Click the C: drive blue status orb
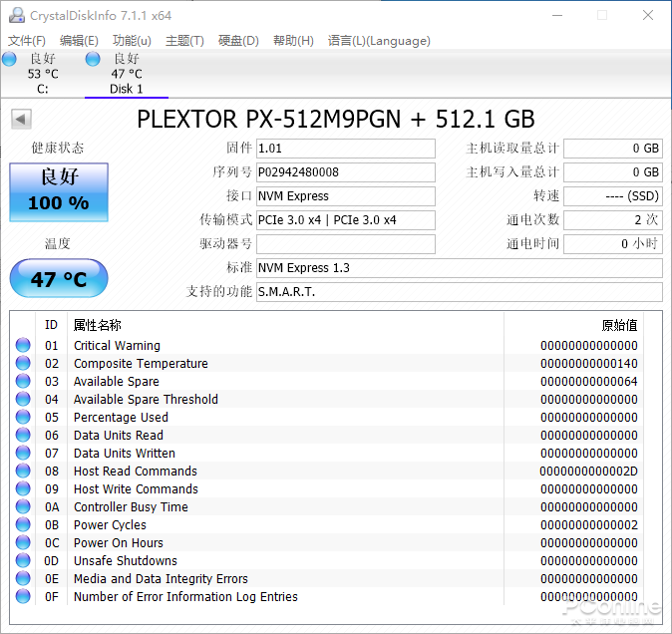The height and width of the screenshot is (634, 672). 9,59
